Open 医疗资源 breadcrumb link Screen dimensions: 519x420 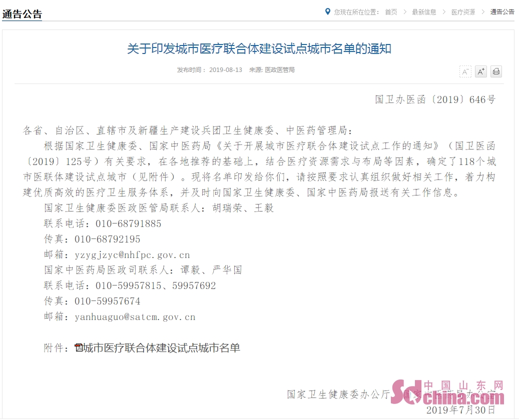(x=463, y=12)
